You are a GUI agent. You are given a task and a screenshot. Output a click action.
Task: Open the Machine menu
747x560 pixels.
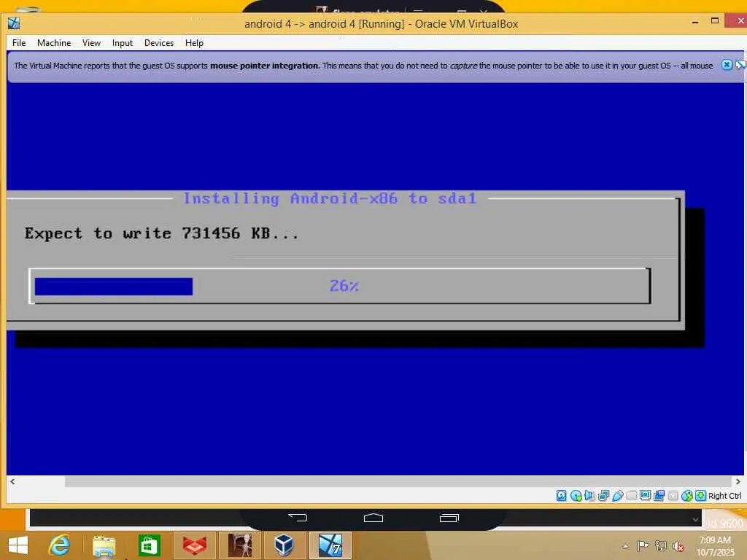point(54,43)
